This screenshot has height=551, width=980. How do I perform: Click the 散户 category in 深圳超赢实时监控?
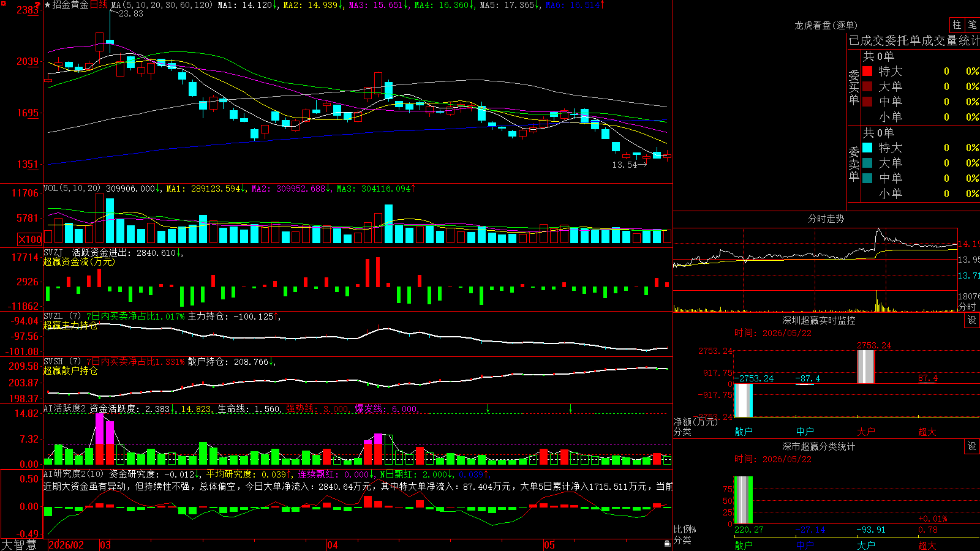click(x=744, y=432)
